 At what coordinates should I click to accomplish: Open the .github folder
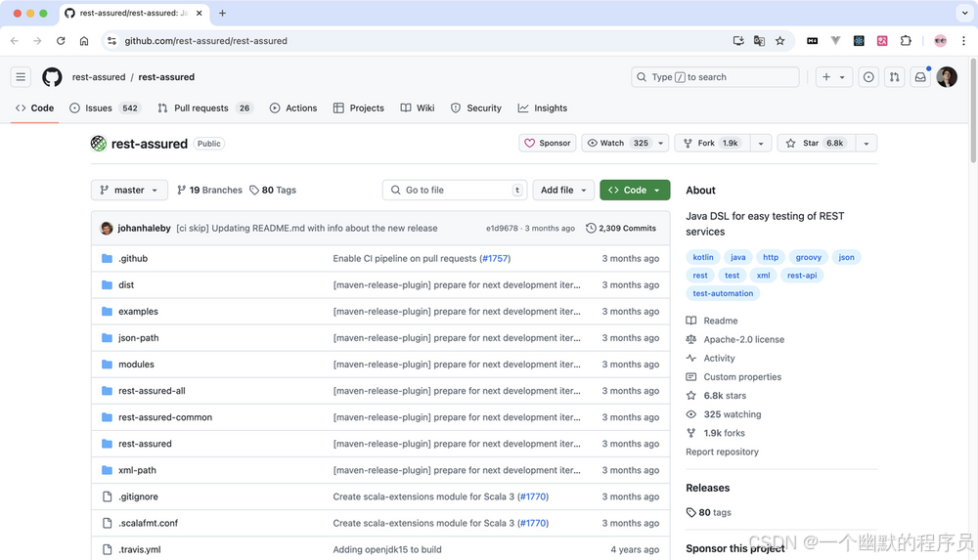point(133,258)
